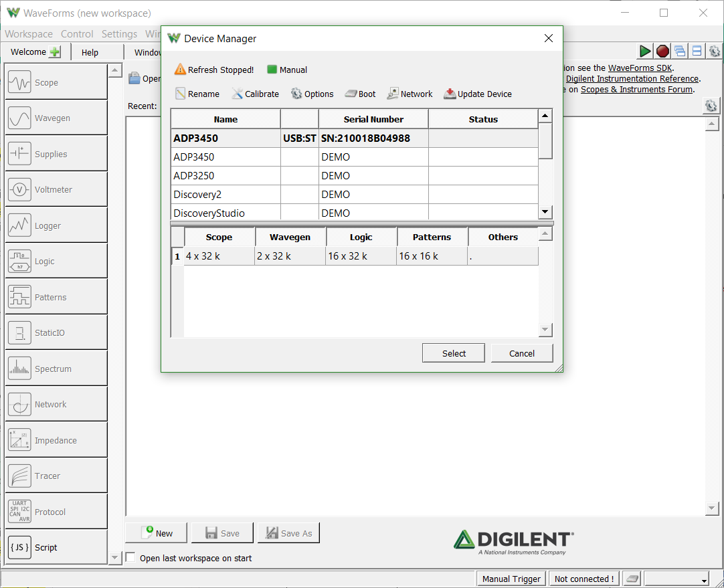Open Scopes & Instruments Forum link
This screenshot has height=588, width=724.
click(637, 89)
